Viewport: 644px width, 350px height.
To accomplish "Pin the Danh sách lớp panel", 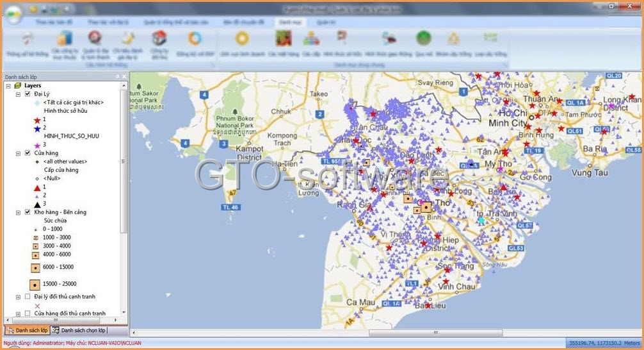I will point(117,76).
